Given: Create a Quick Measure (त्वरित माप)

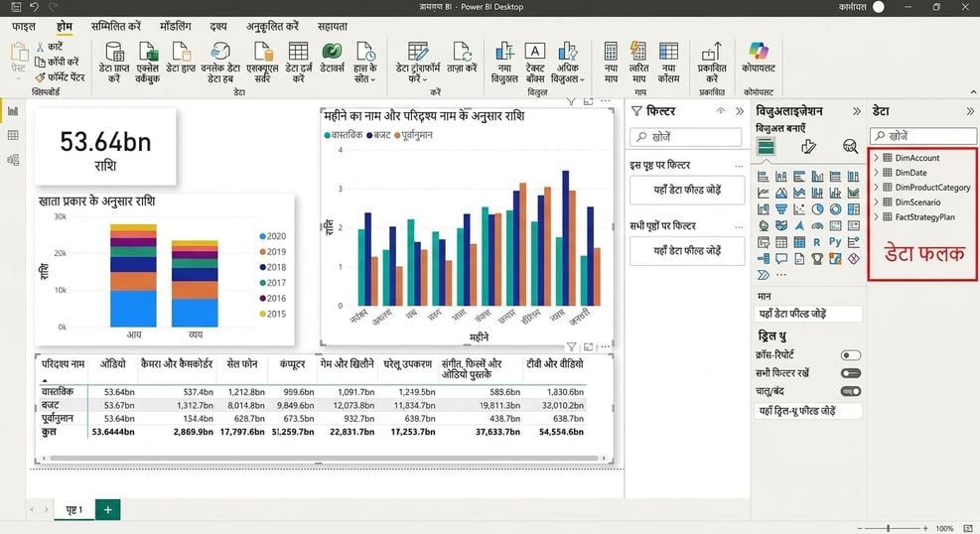Looking at the screenshot, I should click(638, 62).
